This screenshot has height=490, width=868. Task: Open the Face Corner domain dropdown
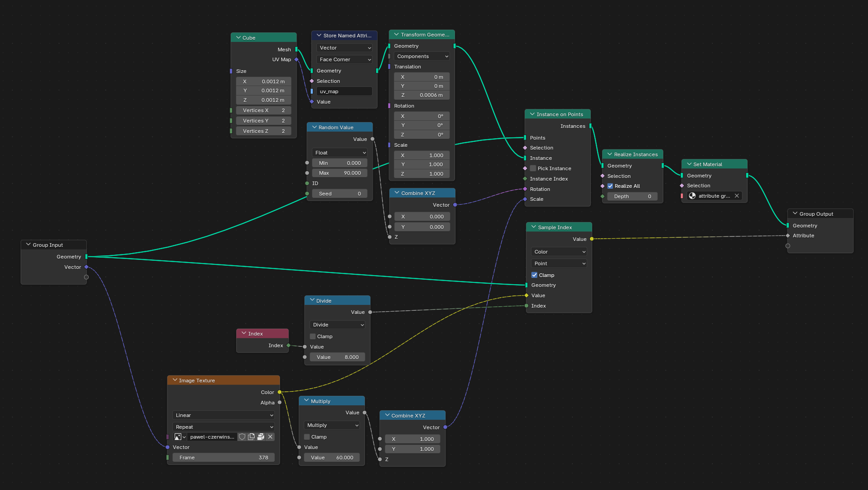pyautogui.click(x=345, y=59)
